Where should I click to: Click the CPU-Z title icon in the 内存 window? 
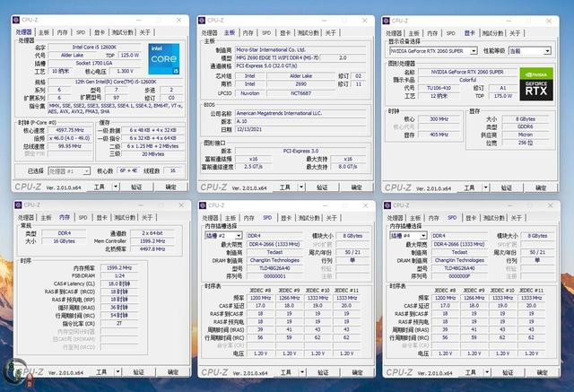[18, 205]
